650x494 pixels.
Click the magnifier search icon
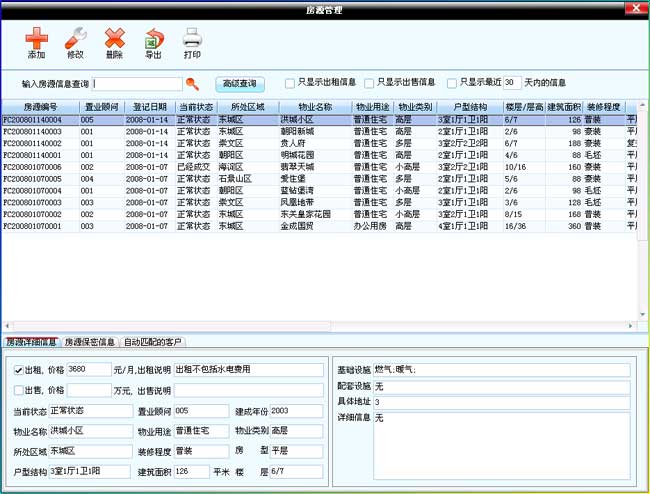[x=193, y=84]
